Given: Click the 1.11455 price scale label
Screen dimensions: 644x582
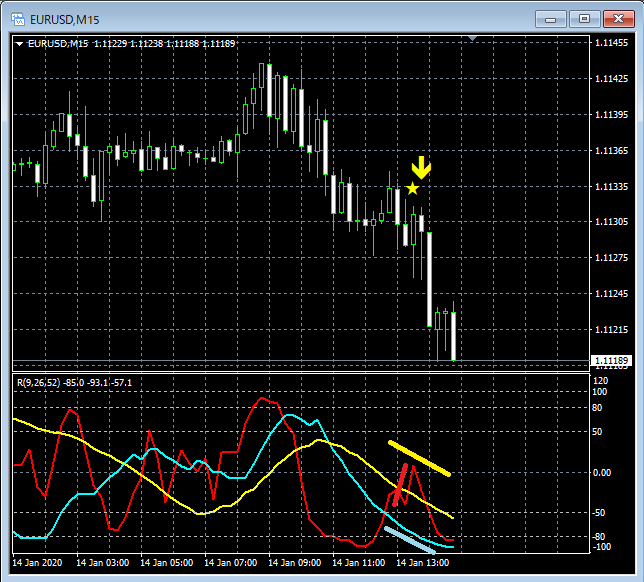Looking at the screenshot, I should coord(611,43).
